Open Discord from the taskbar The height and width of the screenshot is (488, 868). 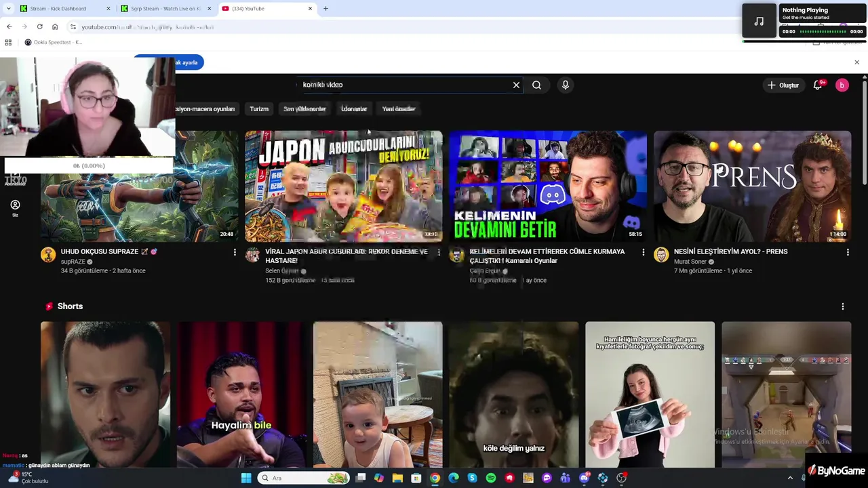point(584,478)
